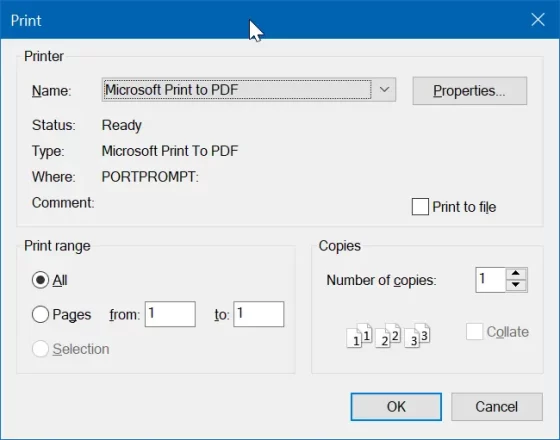
Task: Click the 'Microsoft Print To PDF' type text
Action: pos(170,151)
